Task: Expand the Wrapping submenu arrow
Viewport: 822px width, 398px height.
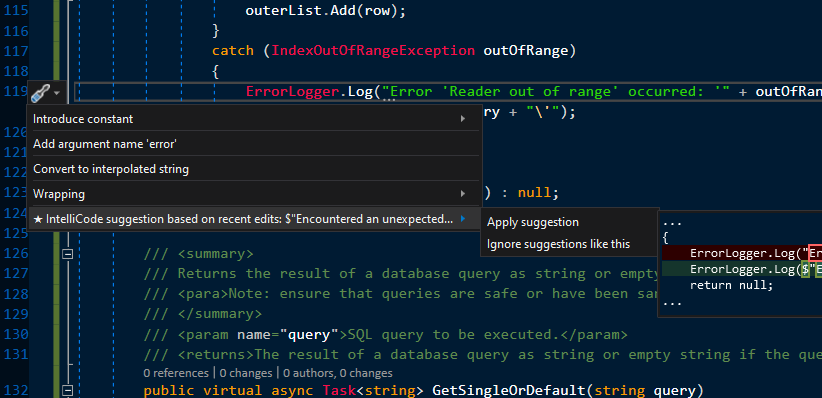Action: tap(463, 194)
